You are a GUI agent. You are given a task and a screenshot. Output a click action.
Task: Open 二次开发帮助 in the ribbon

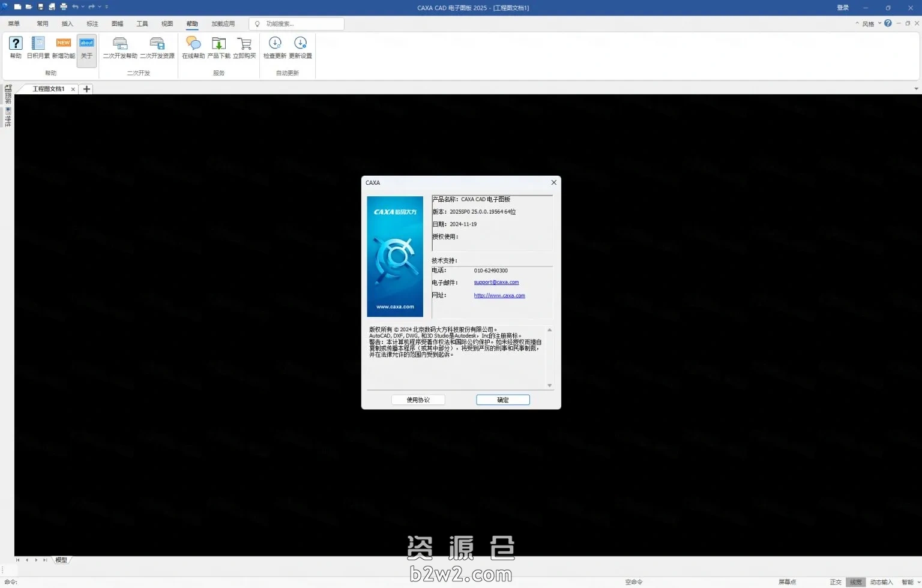pyautogui.click(x=120, y=47)
